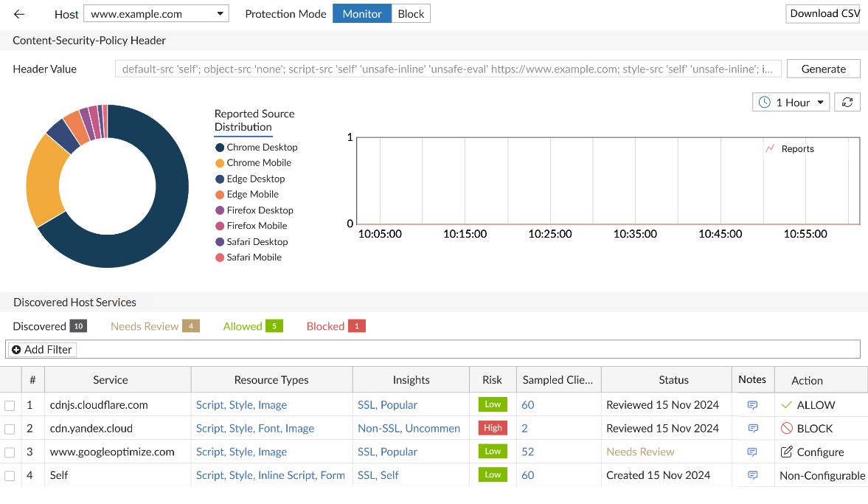
Task: Open the 1 Hour time range dropdown
Action: pyautogui.click(x=791, y=103)
